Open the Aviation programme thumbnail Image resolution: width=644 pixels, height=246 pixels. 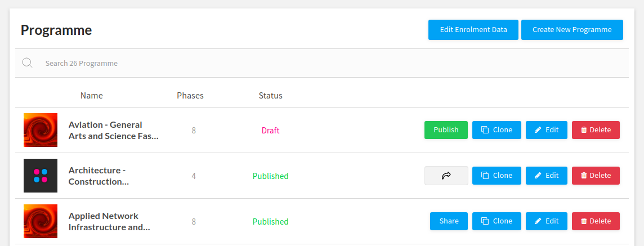[41, 130]
